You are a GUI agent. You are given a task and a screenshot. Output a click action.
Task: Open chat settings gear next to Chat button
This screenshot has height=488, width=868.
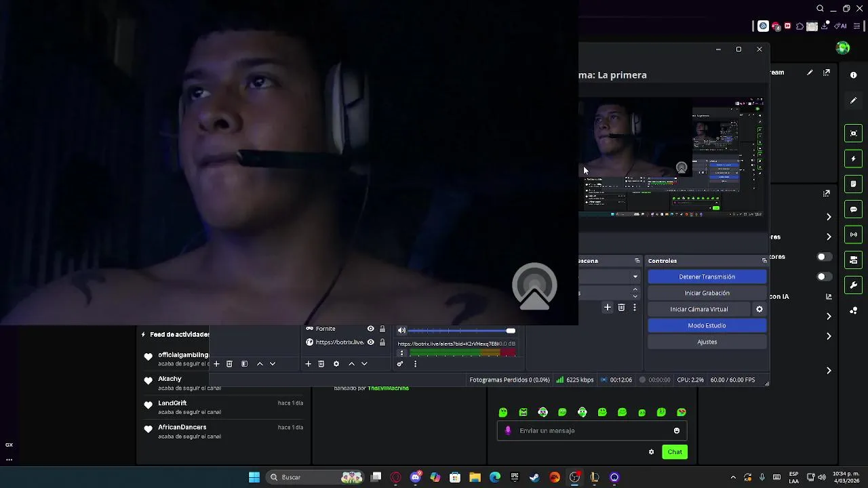coord(652,452)
